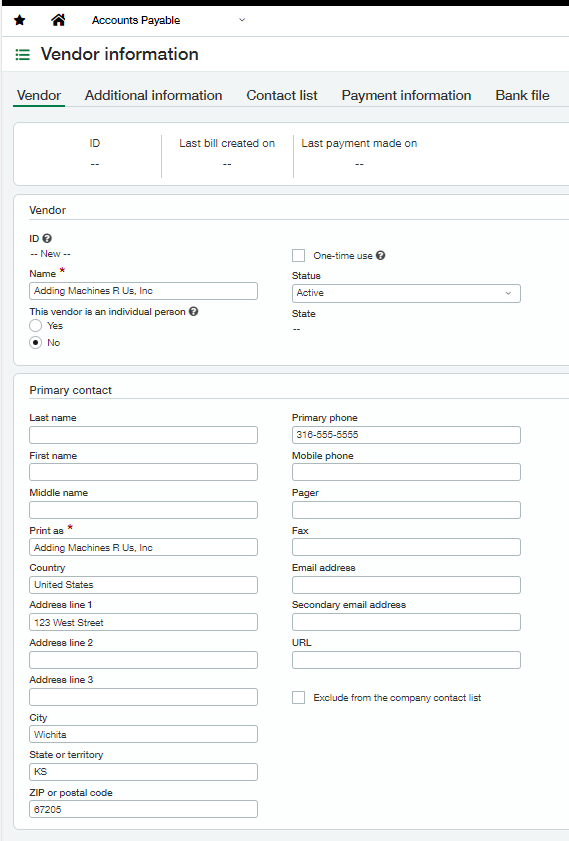Click the Secondary email address field

[x=406, y=622]
